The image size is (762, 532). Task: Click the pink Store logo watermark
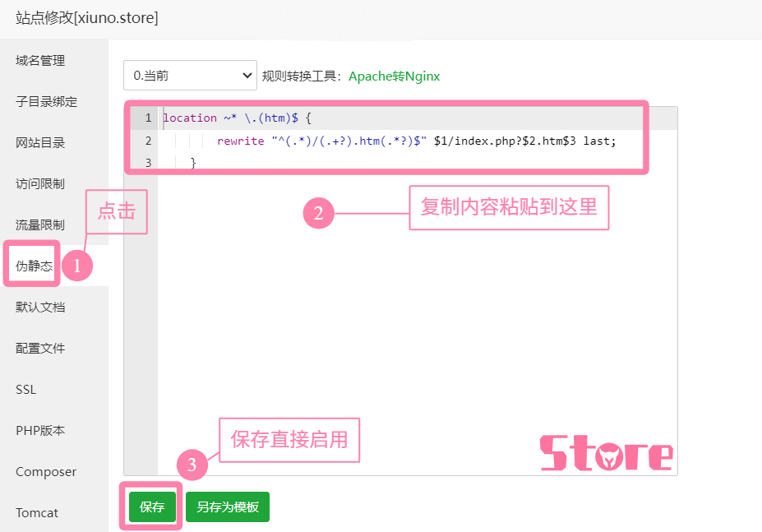[606, 453]
